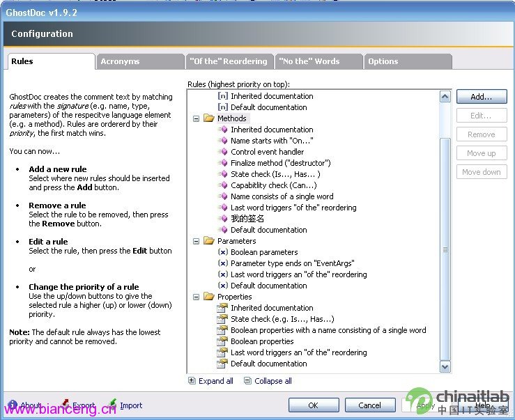515x420 pixels.
Task: Select Parameters Last word triggers an "of the" reordering
Action: (x=299, y=274)
